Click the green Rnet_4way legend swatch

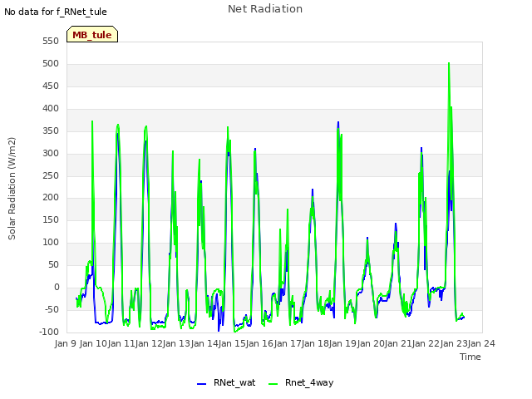coord(273,384)
